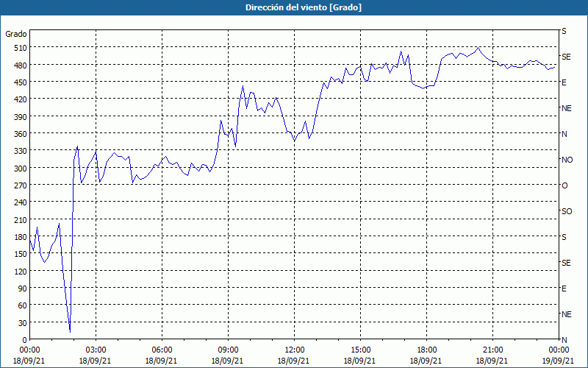Image resolution: width=588 pixels, height=368 pixels.
Task: Click the 18:00 time axis label
Action: pyautogui.click(x=427, y=350)
